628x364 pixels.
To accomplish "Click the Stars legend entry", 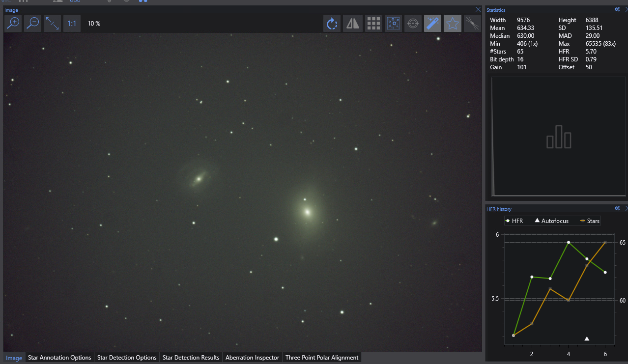I will 590,221.
